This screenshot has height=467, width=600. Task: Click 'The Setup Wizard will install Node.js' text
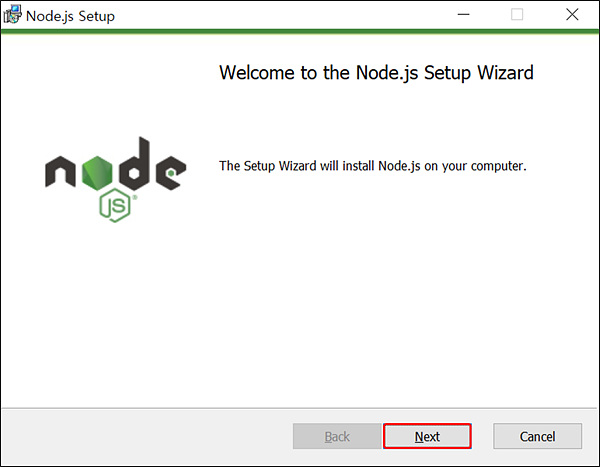click(x=373, y=166)
